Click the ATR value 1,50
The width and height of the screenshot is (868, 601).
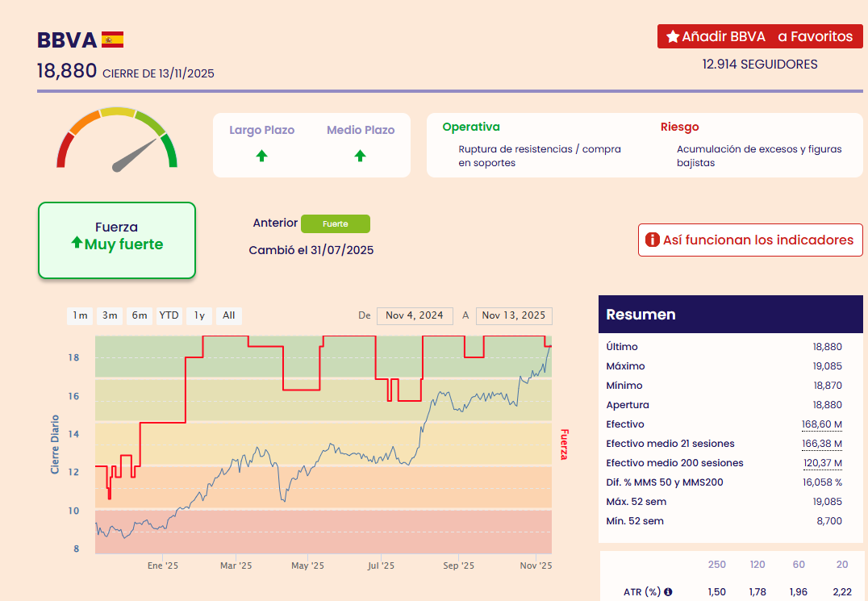tap(717, 592)
